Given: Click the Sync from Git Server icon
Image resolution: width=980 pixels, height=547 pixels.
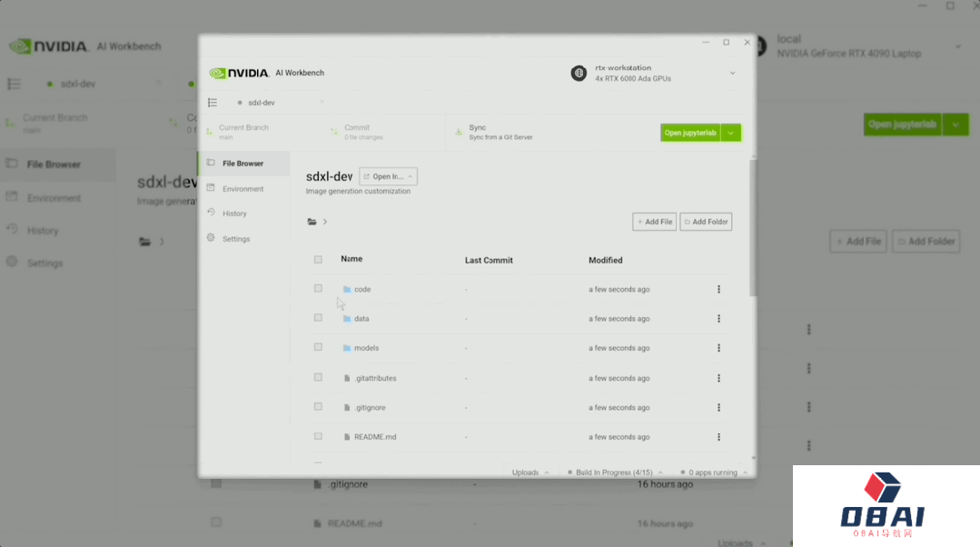Looking at the screenshot, I should pos(459,133).
